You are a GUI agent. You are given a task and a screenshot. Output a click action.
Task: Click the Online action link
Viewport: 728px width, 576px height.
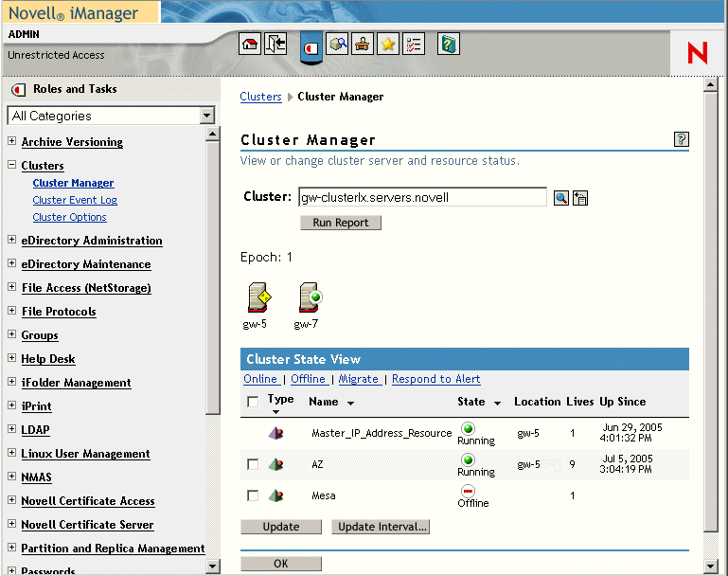point(260,379)
